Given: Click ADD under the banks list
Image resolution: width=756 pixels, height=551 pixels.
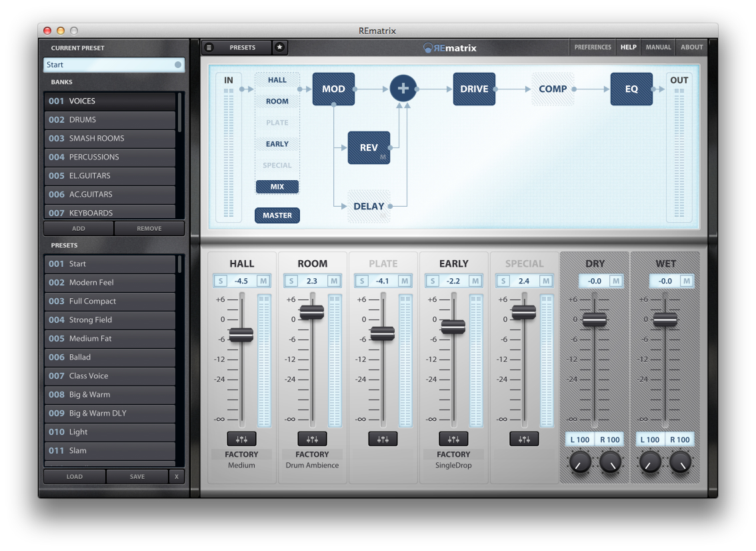Looking at the screenshot, I should tap(78, 228).
